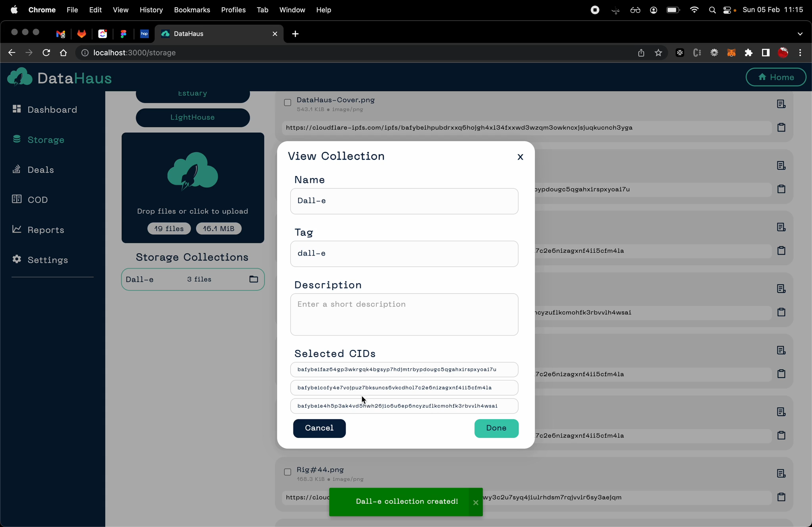Share this page from address bar
The height and width of the screenshot is (527, 812).
click(x=641, y=53)
